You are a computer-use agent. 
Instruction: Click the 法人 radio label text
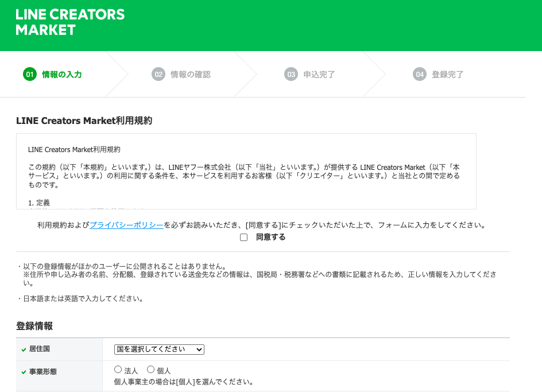(131, 371)
